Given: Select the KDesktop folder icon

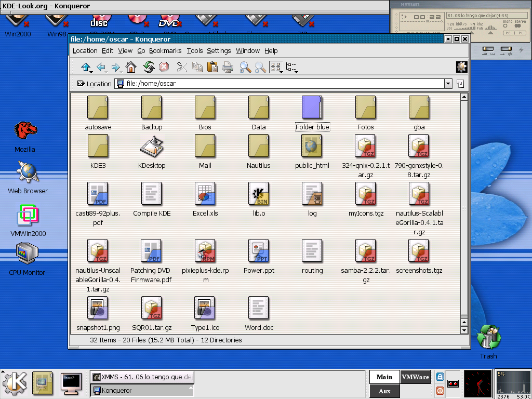Looking at the screenshot, I should [152, 146].
